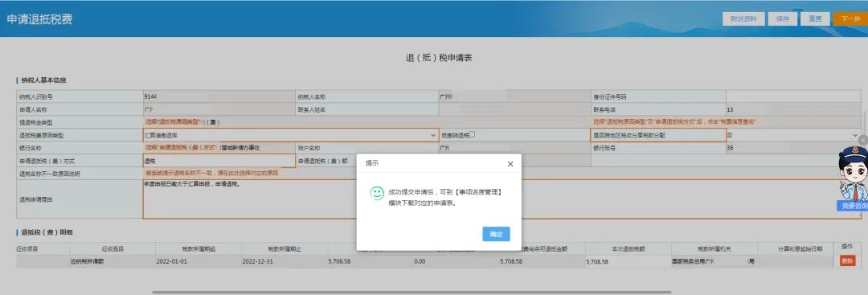Go to 下一步

tap(850, 18)
